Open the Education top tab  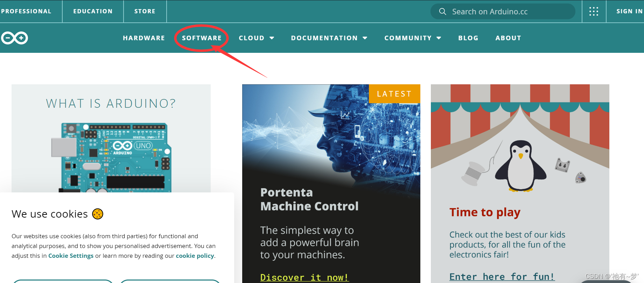coord(93,11)
